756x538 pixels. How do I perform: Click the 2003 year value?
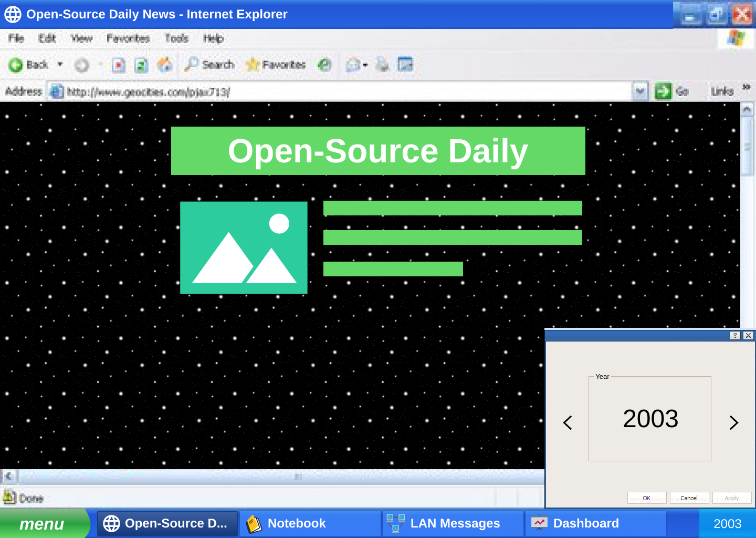[650, 419]
